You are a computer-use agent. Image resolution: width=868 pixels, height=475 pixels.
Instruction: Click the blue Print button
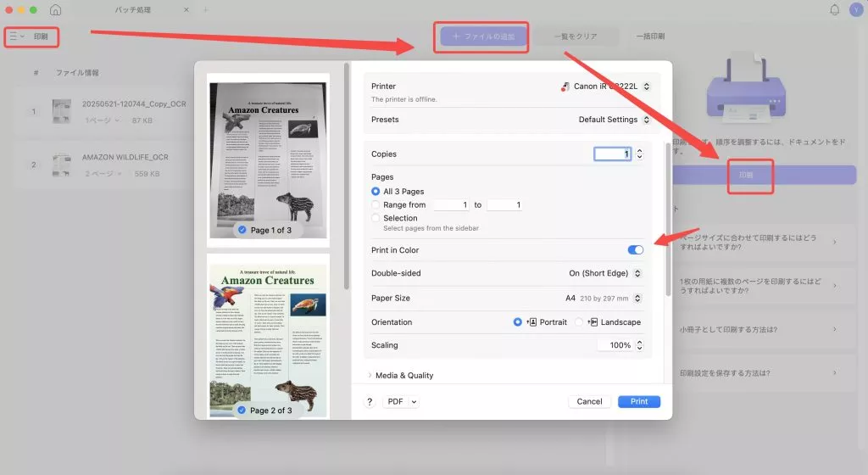click(639, 401)
